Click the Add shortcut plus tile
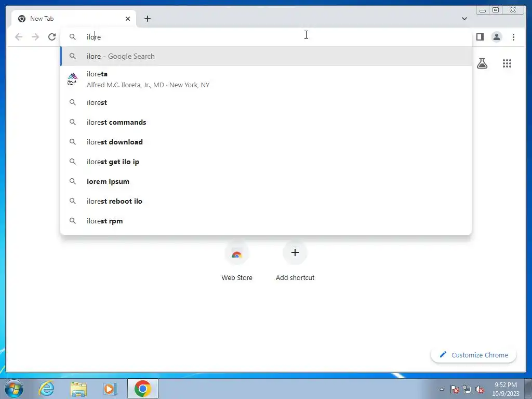 pos(295,262)
